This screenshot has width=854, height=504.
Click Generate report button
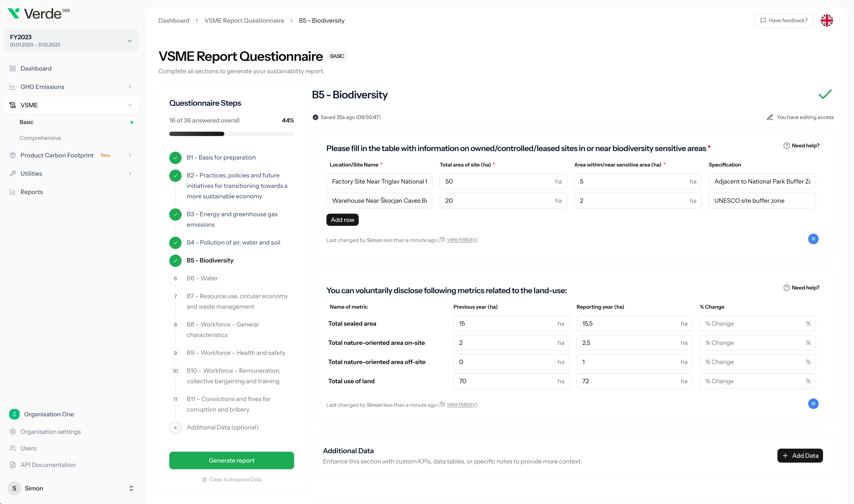tap(232, 461)
